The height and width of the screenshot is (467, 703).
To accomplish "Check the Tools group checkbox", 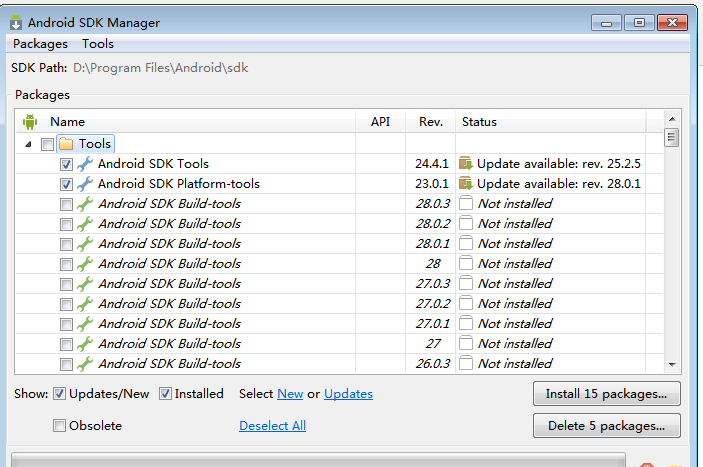I will point(47,144).
